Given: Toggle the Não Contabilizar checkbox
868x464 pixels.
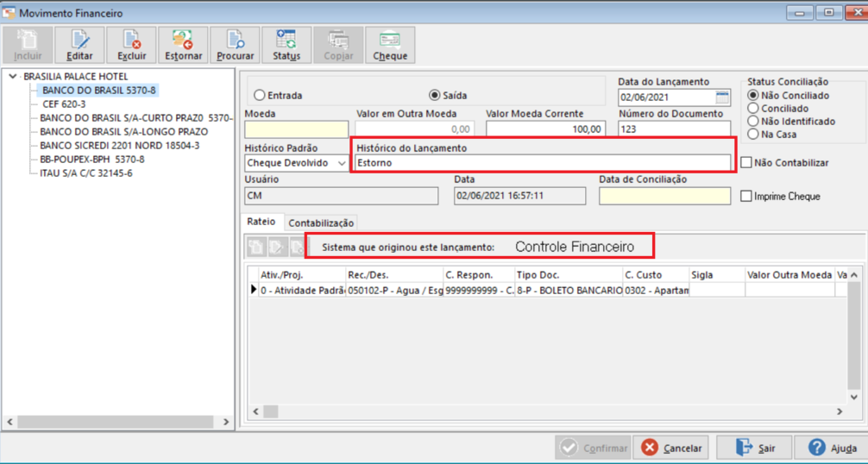Looking at the screenshot, I should pos(746,163).
